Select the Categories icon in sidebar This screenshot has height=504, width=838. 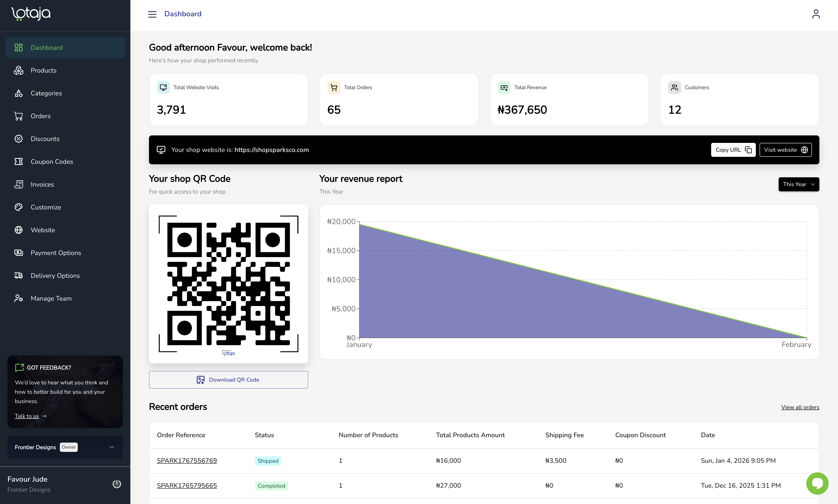[19, 93]
